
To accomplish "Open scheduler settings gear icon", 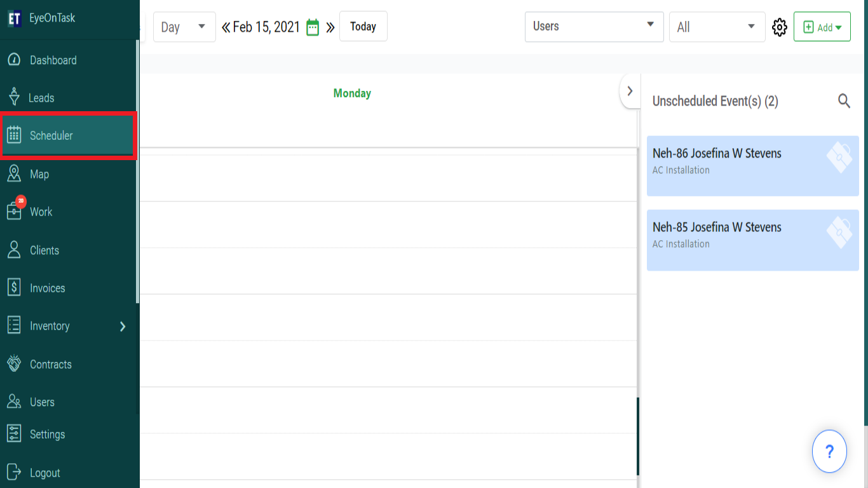I will [x=780, y=27].
